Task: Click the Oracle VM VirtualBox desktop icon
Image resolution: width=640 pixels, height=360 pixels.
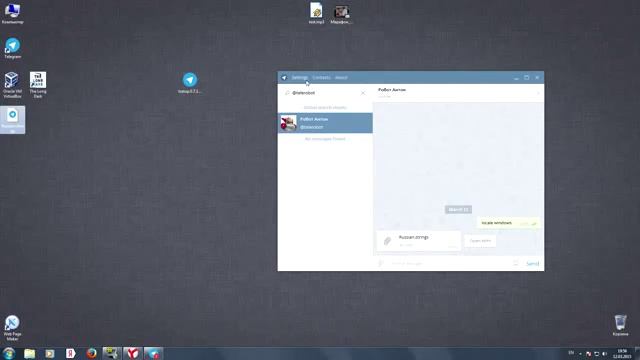Action: (x=12, y=85)
